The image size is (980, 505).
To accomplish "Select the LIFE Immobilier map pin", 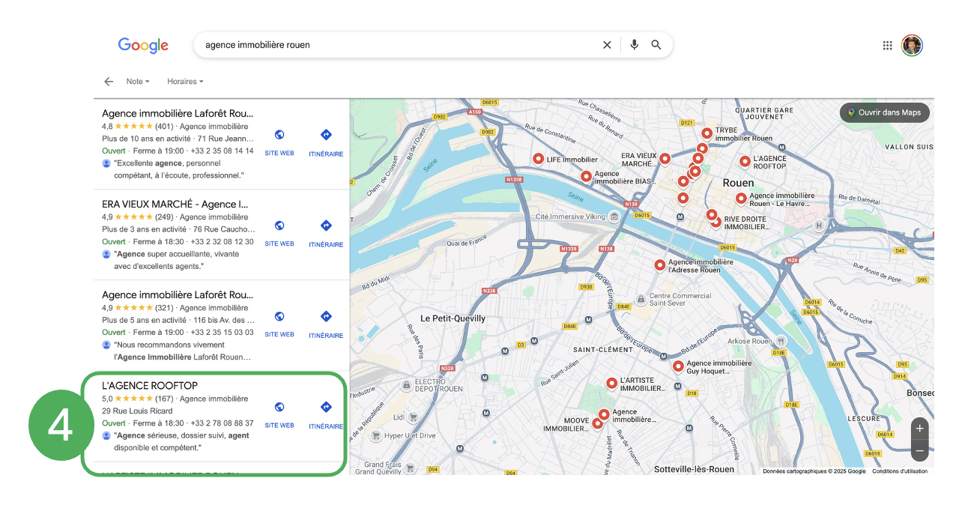I will click(x=538, y=158).
